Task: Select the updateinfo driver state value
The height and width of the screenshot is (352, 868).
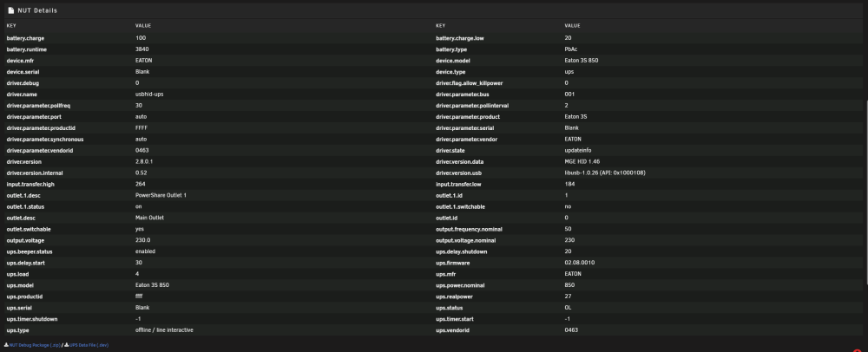Action: 578,150
